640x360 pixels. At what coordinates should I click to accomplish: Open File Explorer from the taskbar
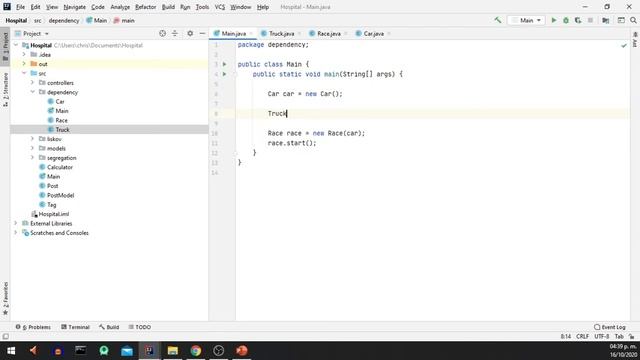pos(173,351)
